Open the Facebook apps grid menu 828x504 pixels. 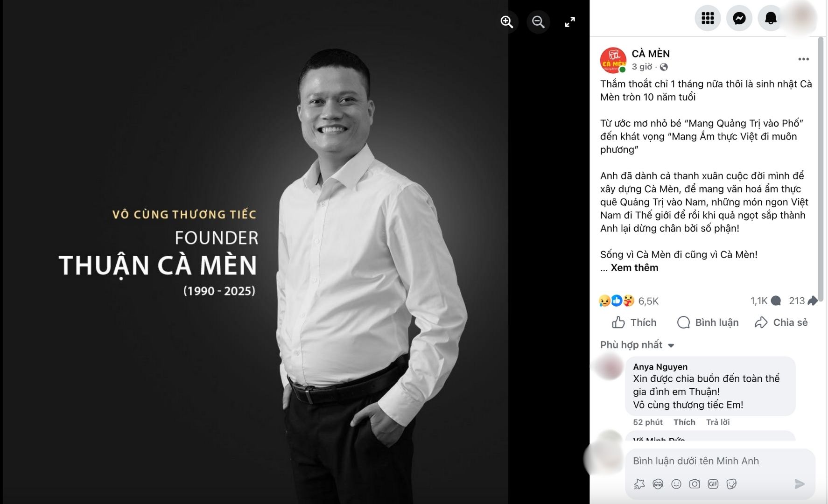[708, 18]
